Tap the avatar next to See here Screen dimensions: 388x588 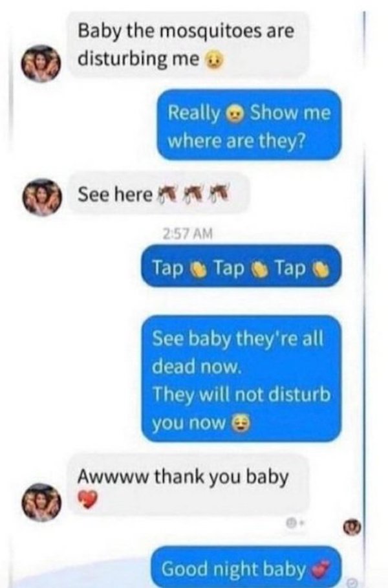pos(42,197)
